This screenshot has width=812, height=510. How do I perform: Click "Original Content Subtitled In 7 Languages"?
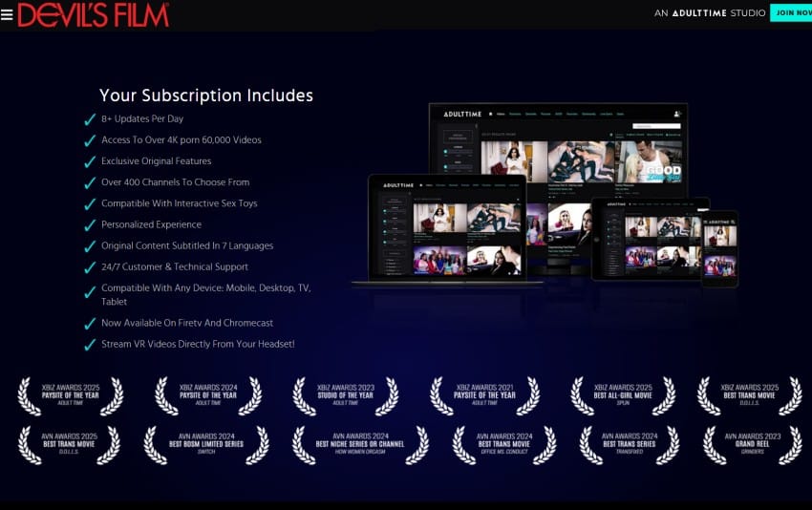tap(187, 246)
